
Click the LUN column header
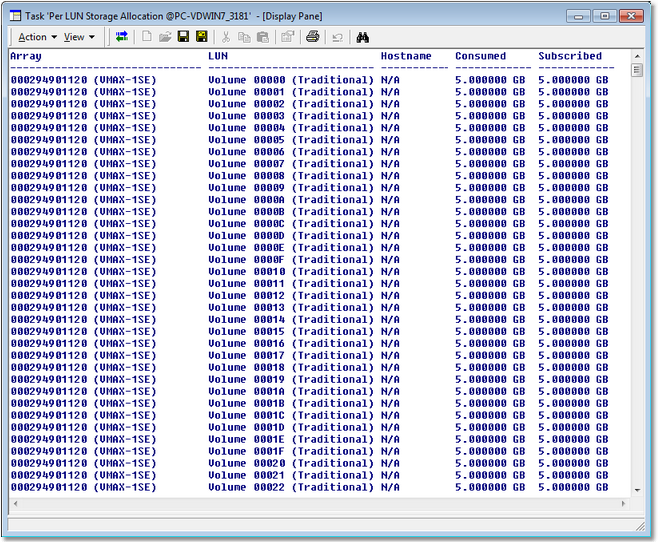click(218, 56)
